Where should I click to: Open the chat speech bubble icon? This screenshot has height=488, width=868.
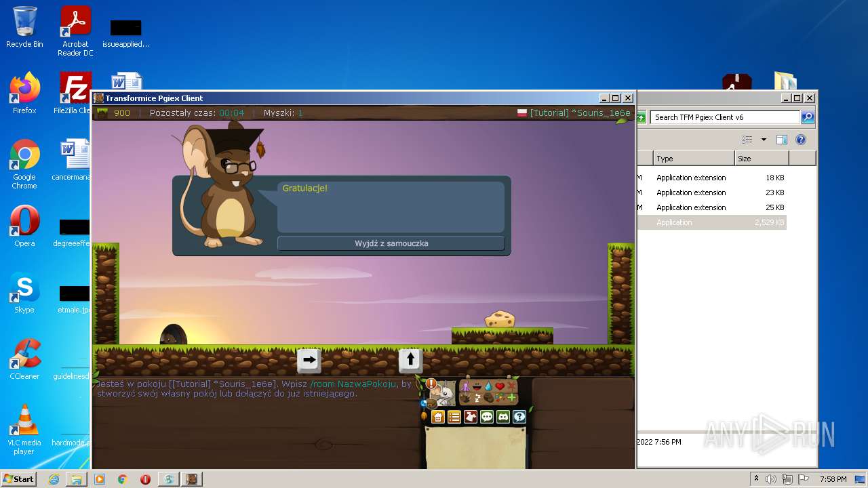click(487, 417)
